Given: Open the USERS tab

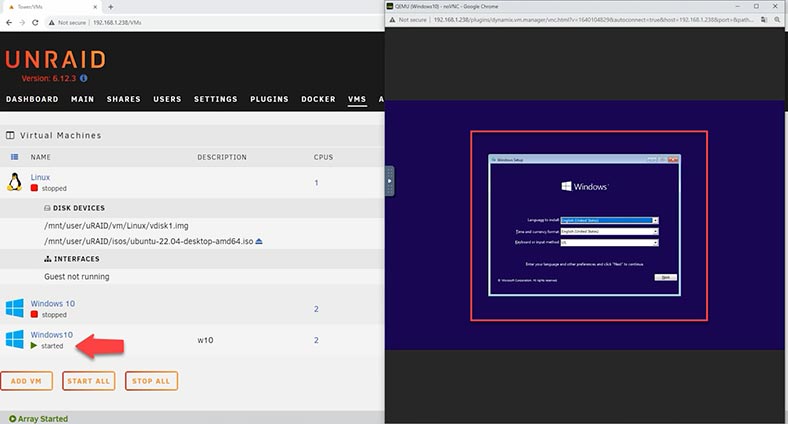Looking at the screenshot, I should pyautogui.click(x=167, y=99).
